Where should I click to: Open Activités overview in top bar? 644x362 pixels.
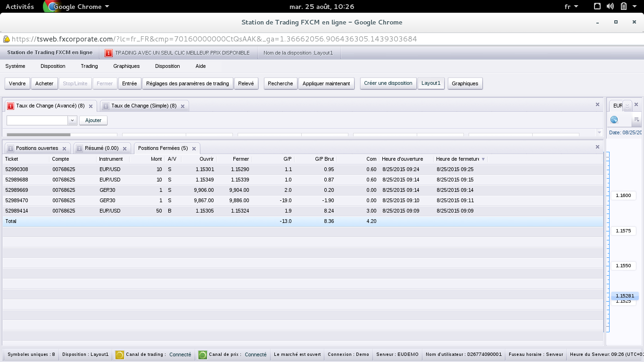(x=20, y=7)
